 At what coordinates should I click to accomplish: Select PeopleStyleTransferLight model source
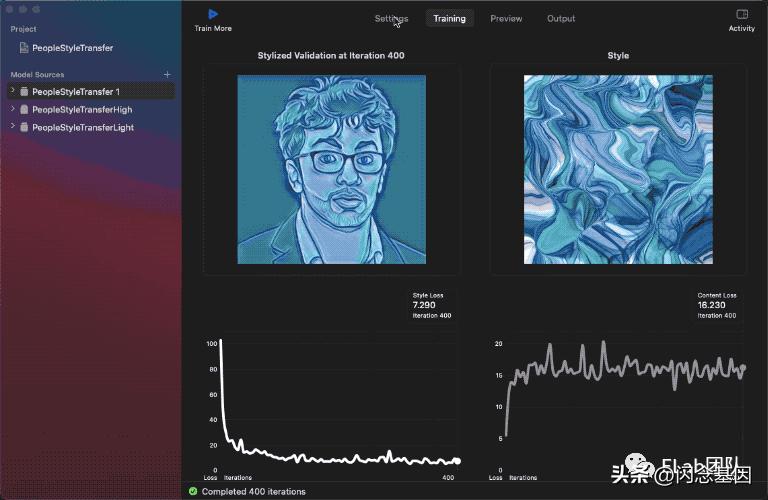(x=91, y=127)
